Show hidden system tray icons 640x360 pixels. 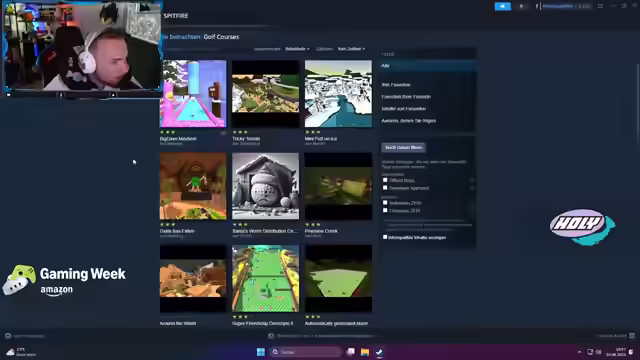(x=579, y=352)
